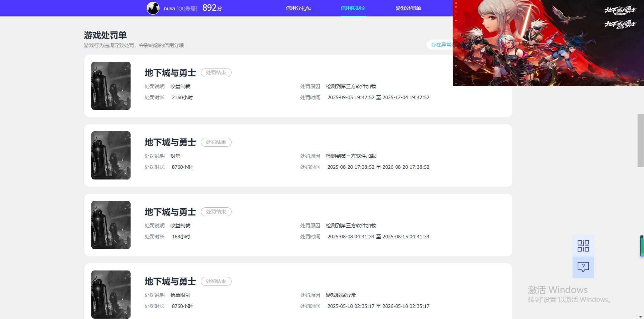Image resolution: width=644 pixels, height=319 pixels.
Task: Open the QR code icon
Action: pyautogui.click(x=583, y=246)
